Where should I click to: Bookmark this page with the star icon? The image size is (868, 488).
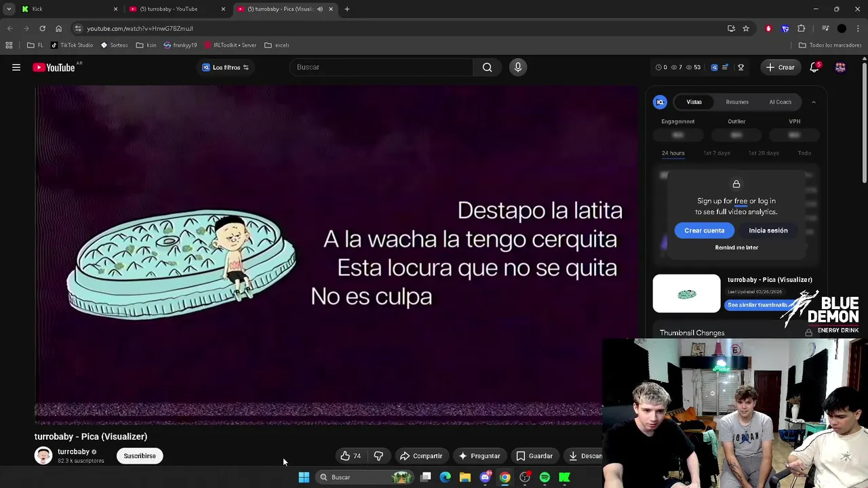point(746,28)
